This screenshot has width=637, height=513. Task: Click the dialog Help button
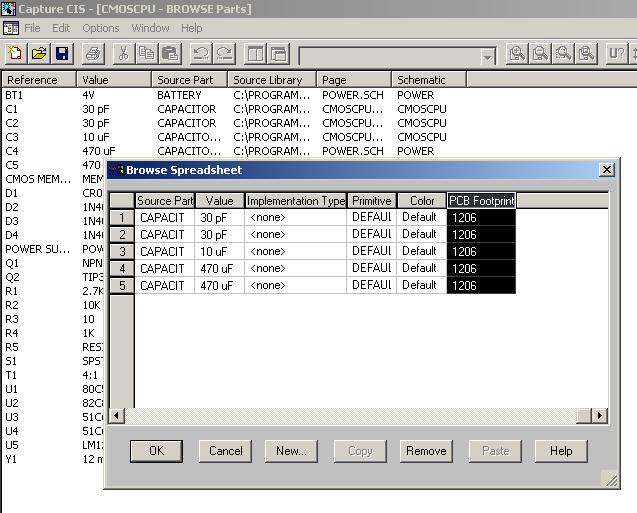point(561,451)
